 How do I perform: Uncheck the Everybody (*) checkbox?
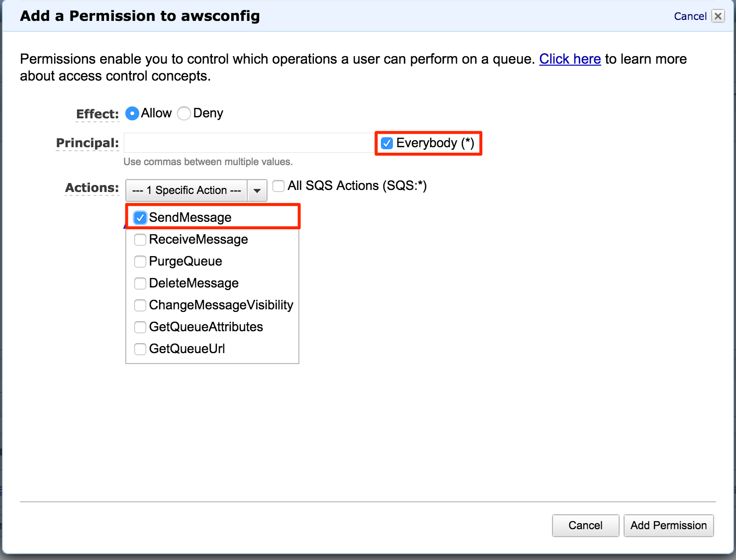(387, 143)
